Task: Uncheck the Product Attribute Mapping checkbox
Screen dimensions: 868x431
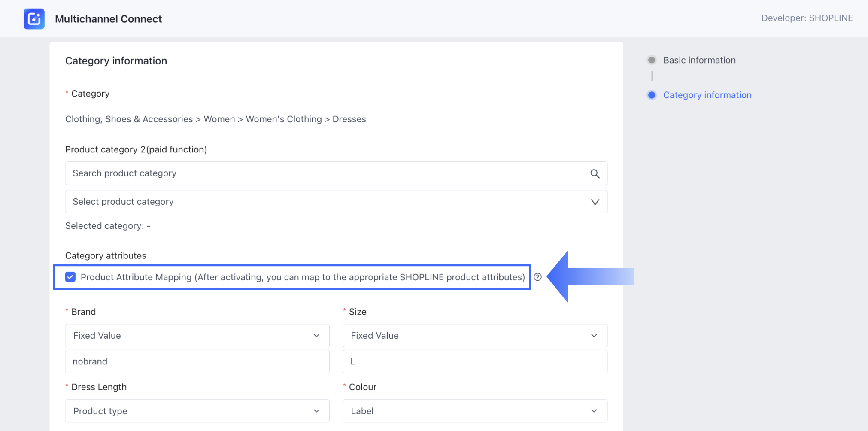Action: (70, 277)
